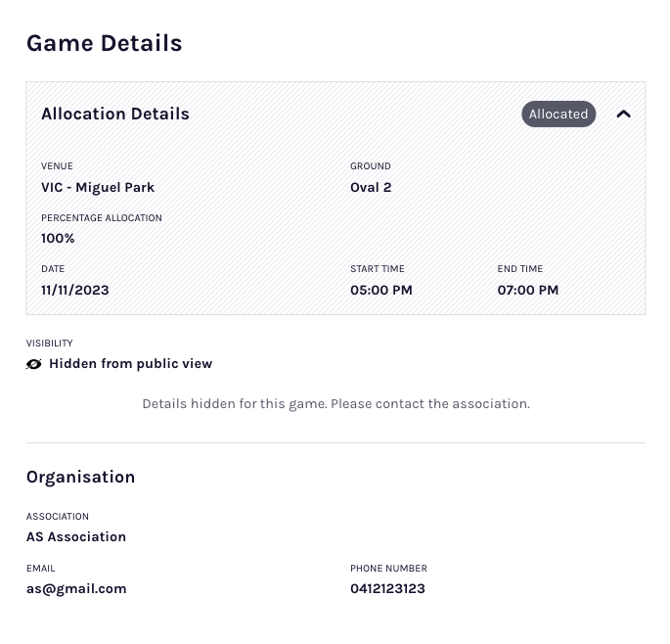Viewport: 670px width, 644px height.
Task: Click phone number 0412123123
Action: (x=387, y=588)
